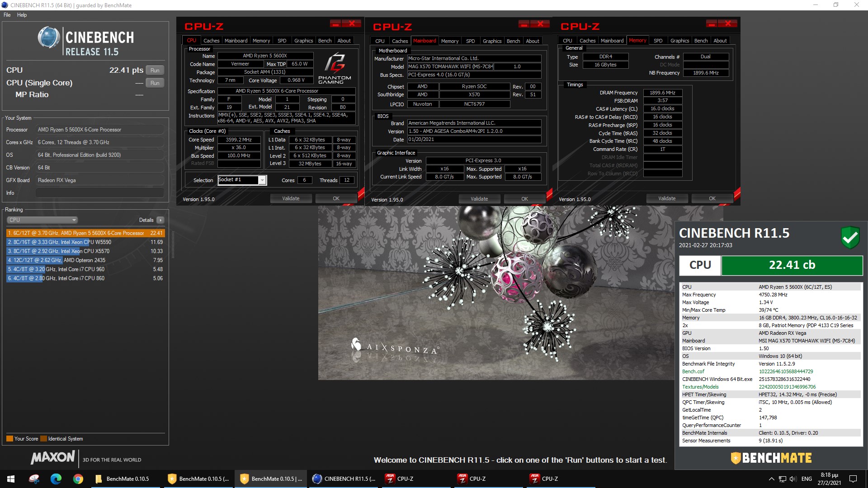Click the rendered scene image

496,293
